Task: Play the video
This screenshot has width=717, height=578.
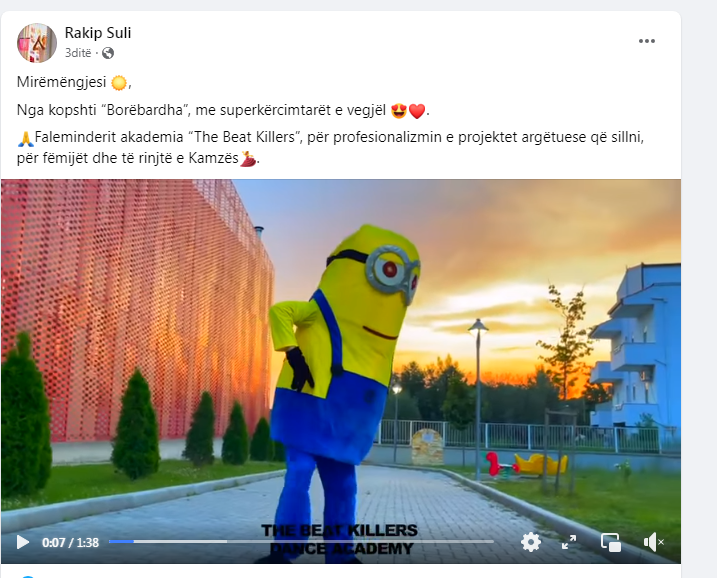Action: click(22, 542)
